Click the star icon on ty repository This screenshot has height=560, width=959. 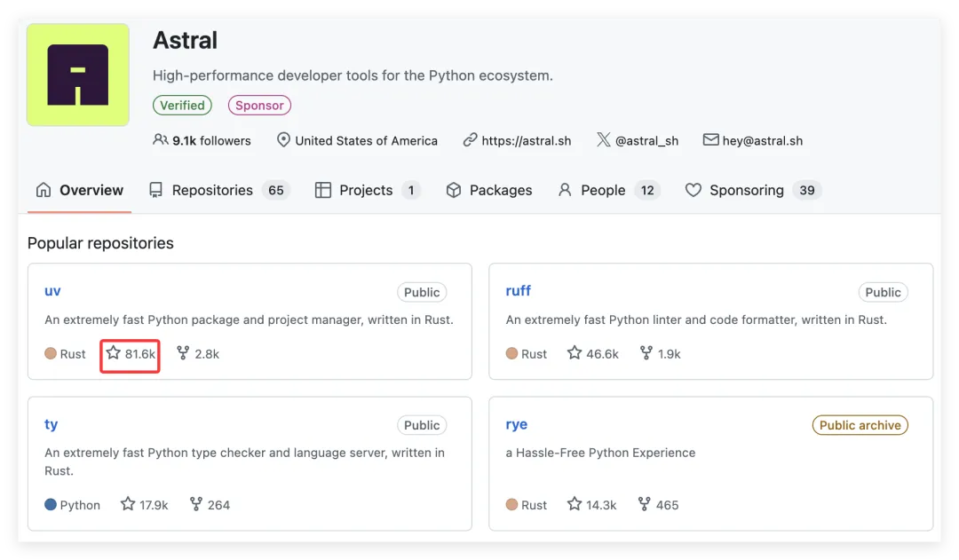tap(128, 504)
